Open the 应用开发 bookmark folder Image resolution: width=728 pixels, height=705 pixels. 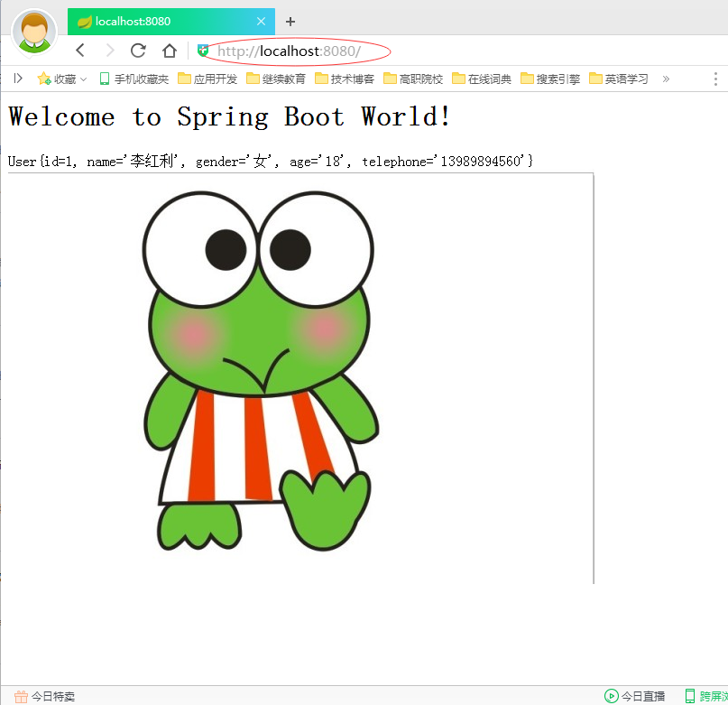pos(207,79)
